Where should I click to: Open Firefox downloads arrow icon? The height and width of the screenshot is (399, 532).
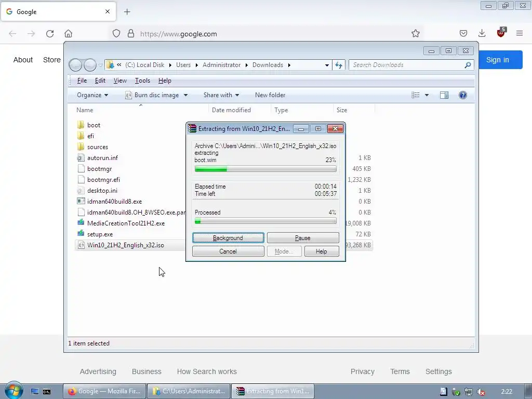pyautogui.click(x=482, y=33)
